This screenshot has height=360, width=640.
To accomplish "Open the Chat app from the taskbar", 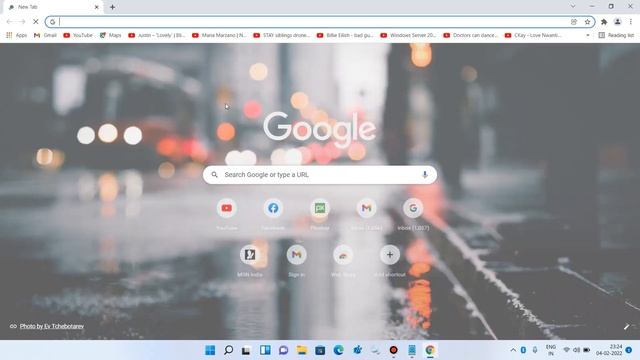I will click(283, 350).
